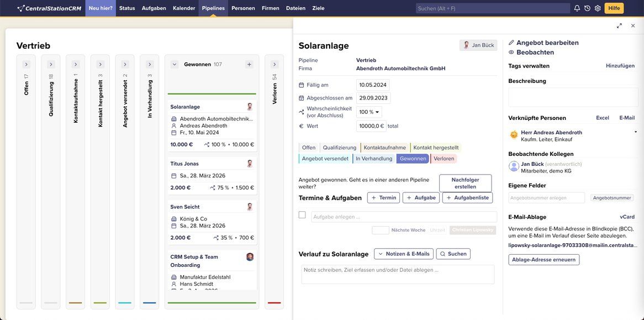Open the Personen menu
The width and height of the screenshot is (644, 320).
243,8
